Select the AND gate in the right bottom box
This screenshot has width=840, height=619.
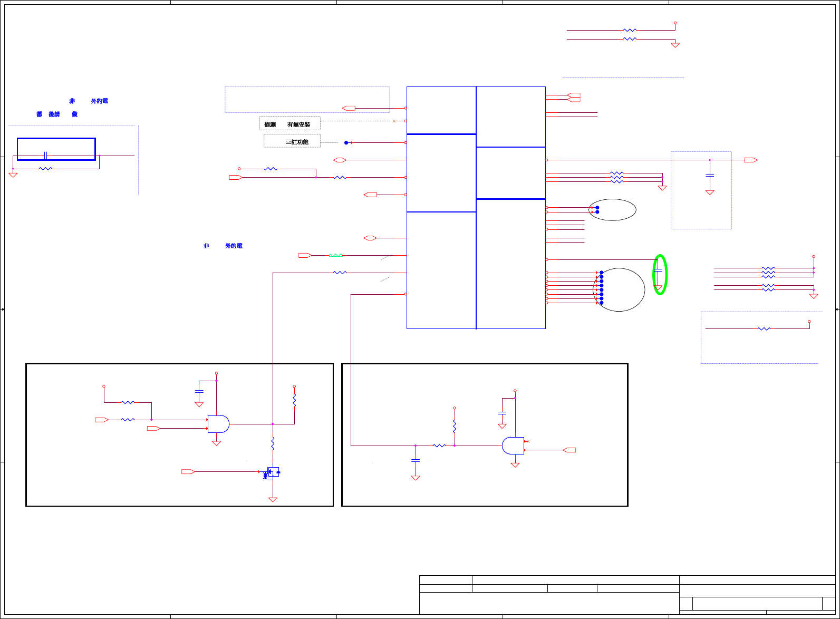point(513,446)
